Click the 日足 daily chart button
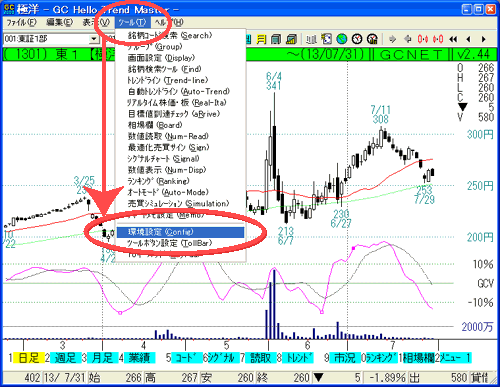 [29, 358]
